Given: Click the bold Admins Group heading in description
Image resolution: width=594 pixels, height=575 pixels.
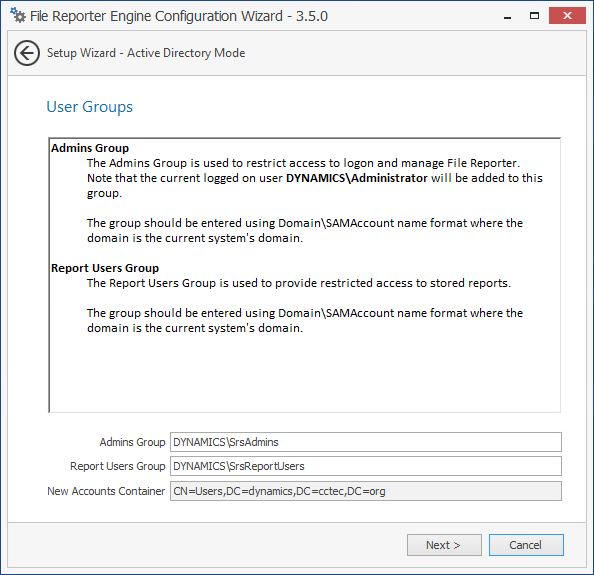Looking at the screenshot, I should point(90,148).
